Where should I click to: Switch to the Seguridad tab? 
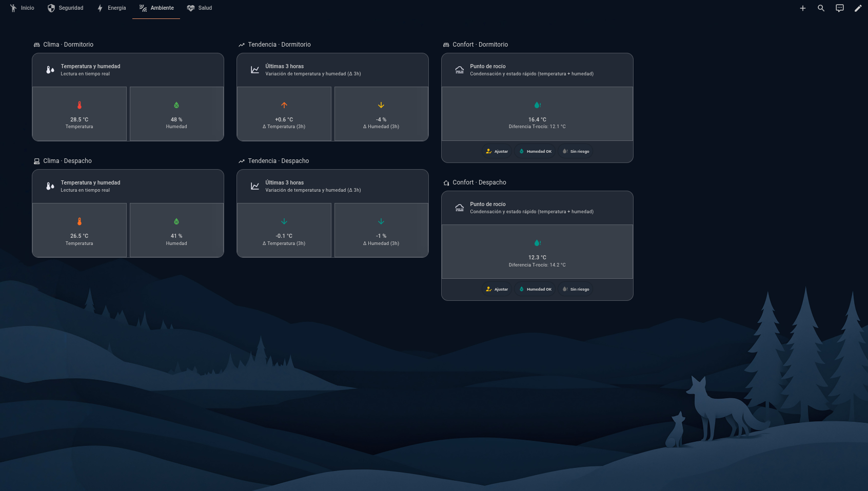pyautogui.click(x=65, y=8)
